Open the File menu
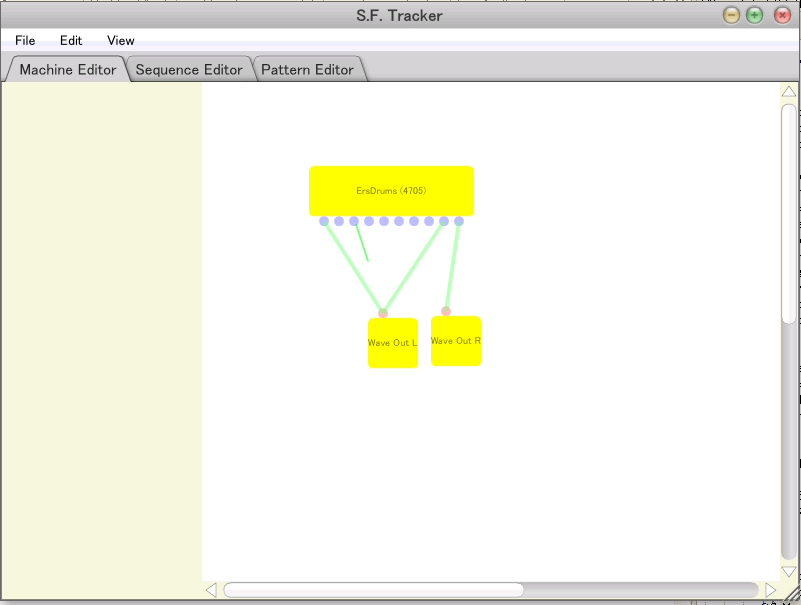 [25, 41]
